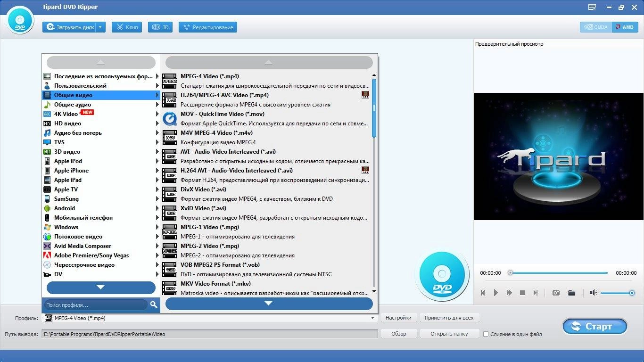The image size is (644, 362).
Task: Choose AVI - Audio-Video Interleaved (*.avi) format
Action: [266, 156]
